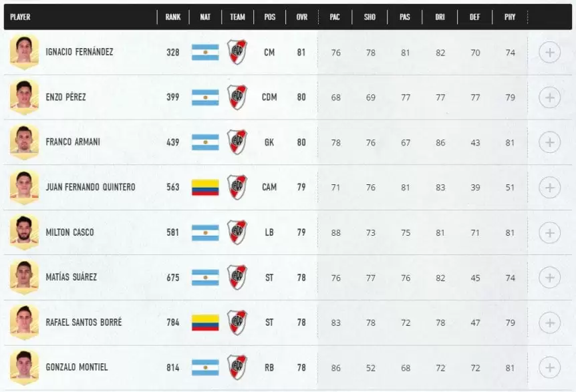Click Argentina flag in Franco Armani row
Viewport: 576px width, 392px height.
pos(205,142)
